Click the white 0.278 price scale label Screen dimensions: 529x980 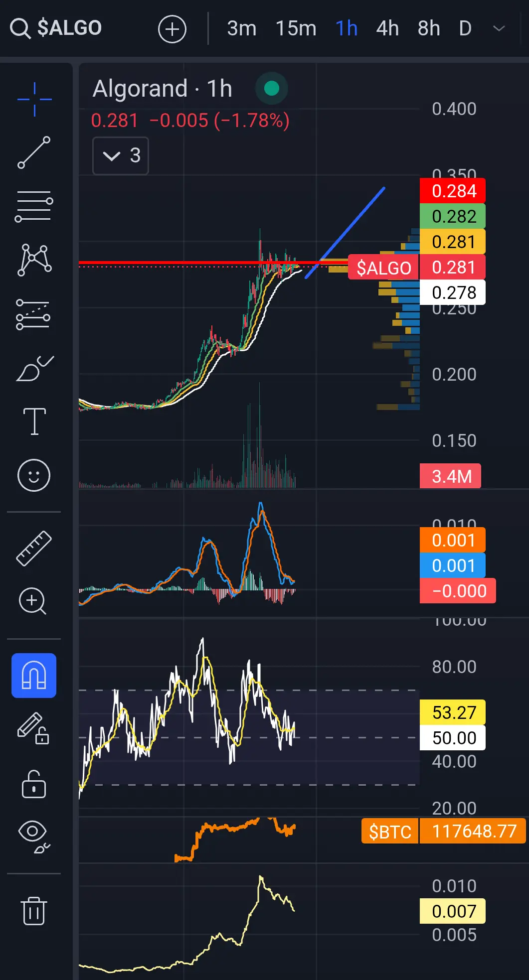(x=453, y=292)
